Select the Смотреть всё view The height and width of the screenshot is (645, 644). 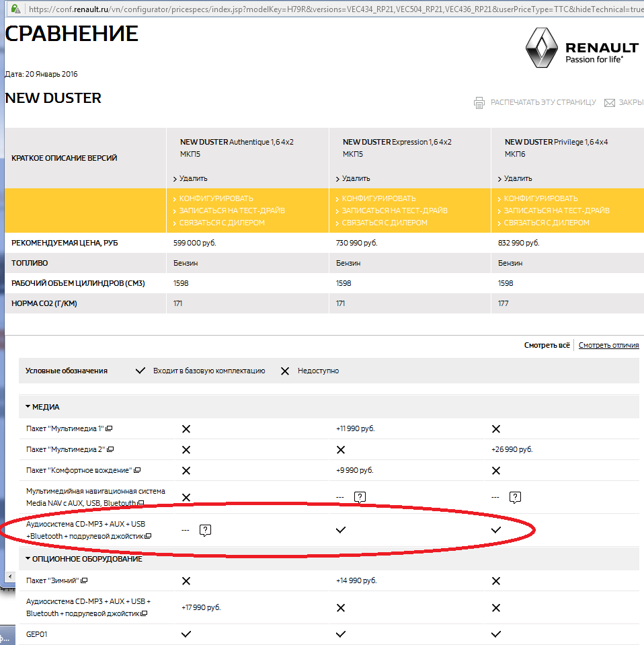pyautogui.click(x=547, y=345)
